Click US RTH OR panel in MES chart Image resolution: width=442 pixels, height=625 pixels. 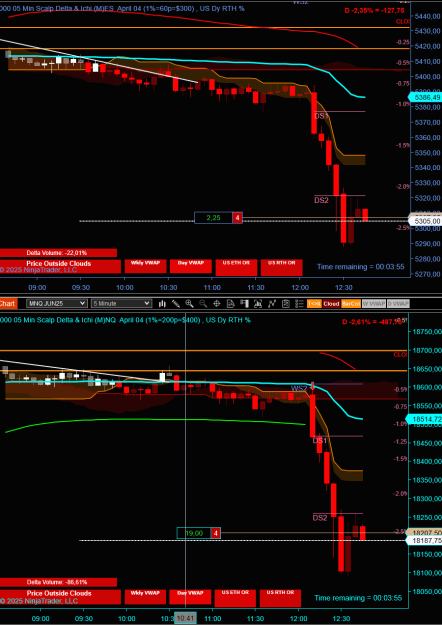(281, 267)
